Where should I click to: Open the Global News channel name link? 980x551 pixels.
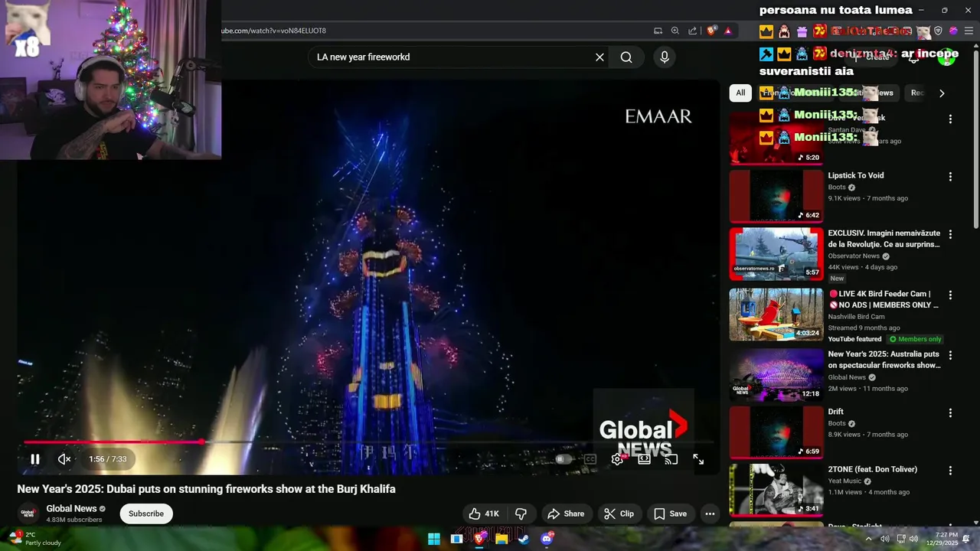coord(71,508)
